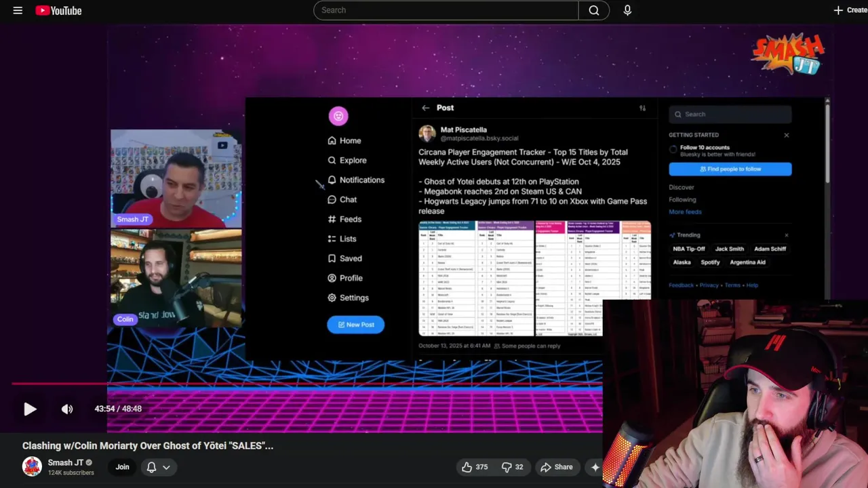Open the Help footer link
Image resolution: width=868 pixels, height=488 pixels.
(x=752, y=285)
